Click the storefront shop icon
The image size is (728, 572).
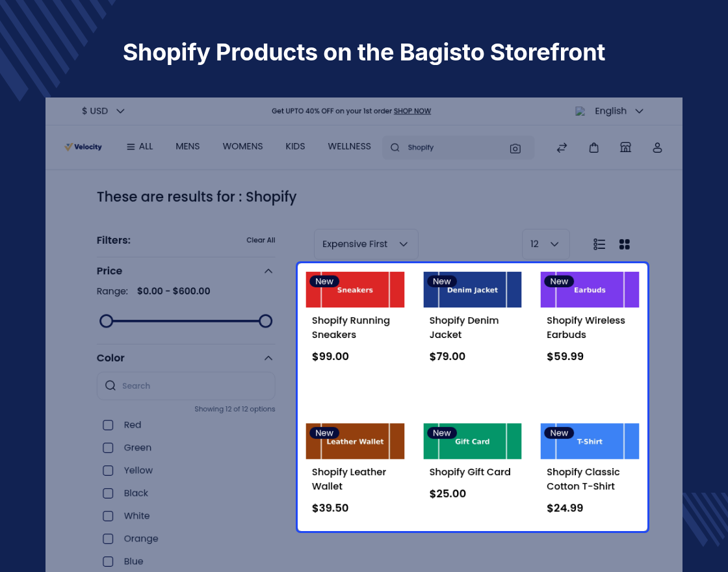click(625, 147)
